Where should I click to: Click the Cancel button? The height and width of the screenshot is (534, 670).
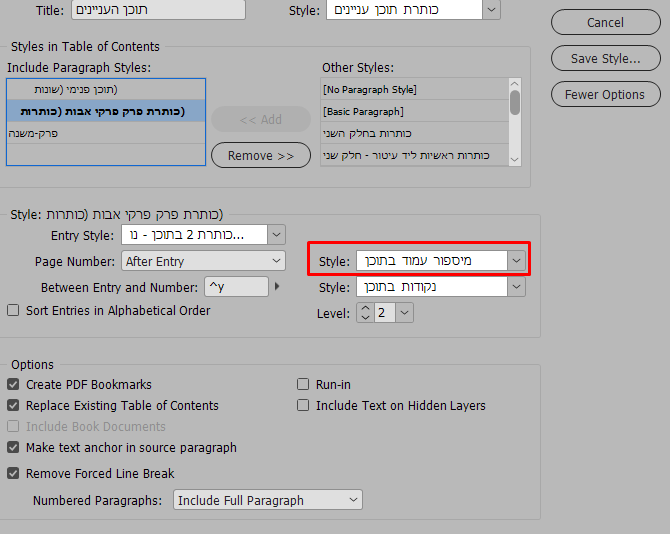pos(605,22)
